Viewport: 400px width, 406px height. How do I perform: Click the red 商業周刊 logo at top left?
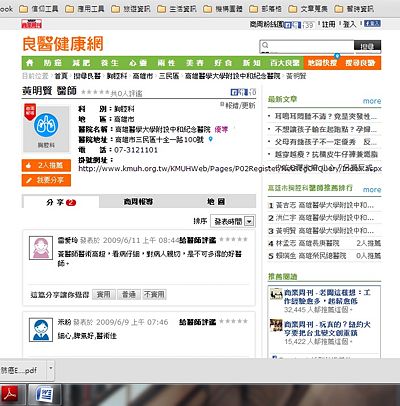click(32, 24)
